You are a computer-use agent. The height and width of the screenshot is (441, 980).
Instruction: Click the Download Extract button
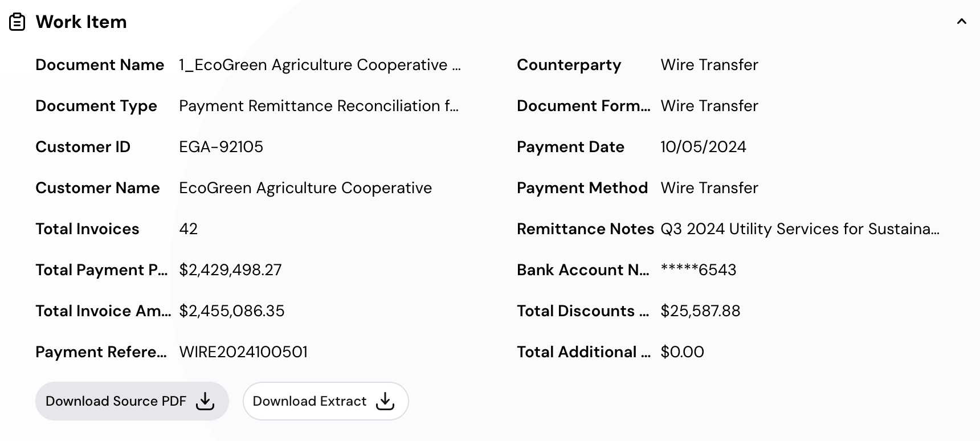pyautogui.click(x=325, y=401)
